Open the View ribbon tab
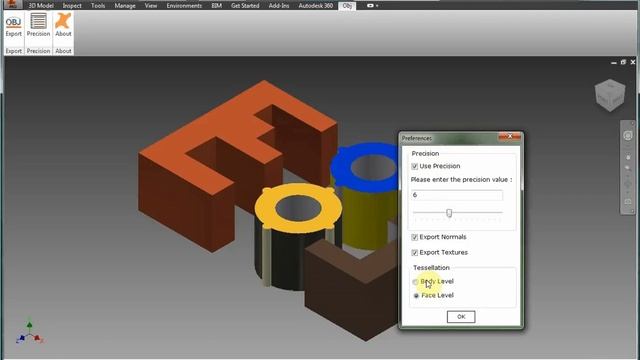Screen dimensions: 640x360 click(151, 6)
